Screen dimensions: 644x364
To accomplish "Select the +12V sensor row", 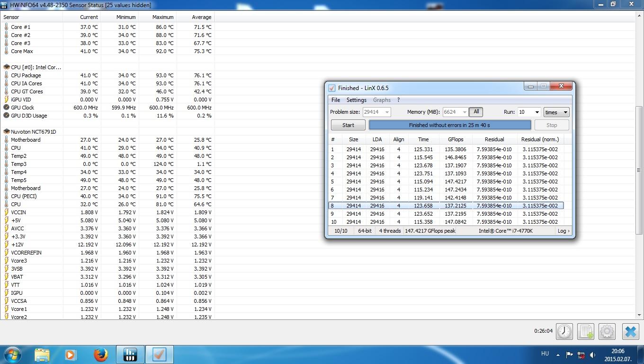I will (107, 245).
